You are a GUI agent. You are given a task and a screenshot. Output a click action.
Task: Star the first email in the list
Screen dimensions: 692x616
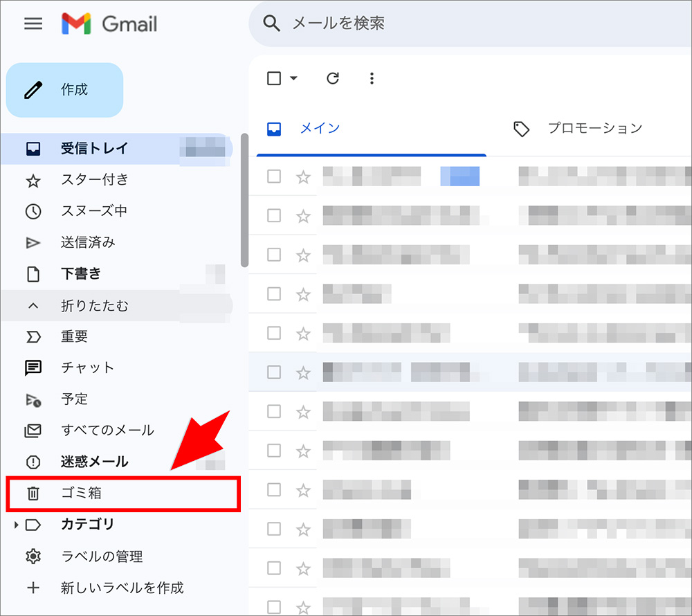click(x=302, y=176)
